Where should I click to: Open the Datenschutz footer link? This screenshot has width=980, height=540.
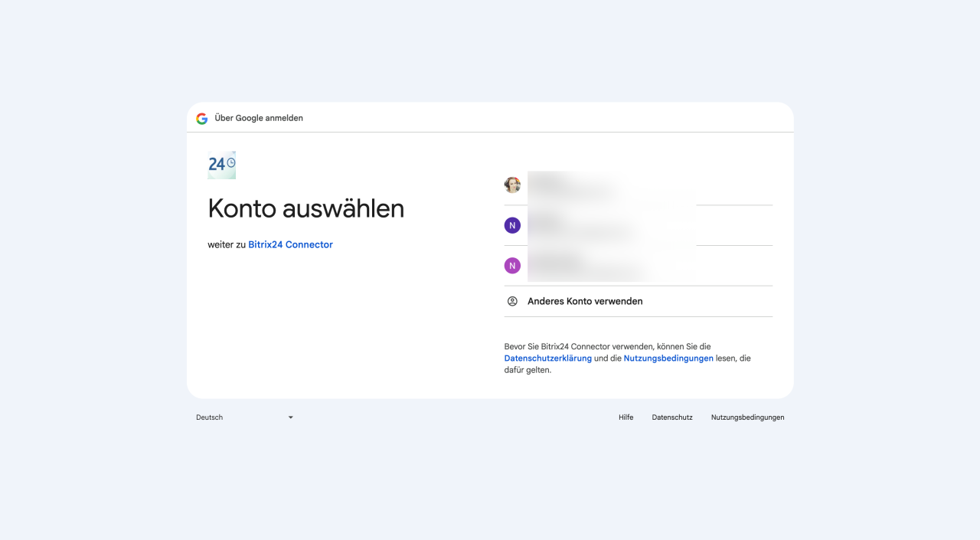click(672, 417)
